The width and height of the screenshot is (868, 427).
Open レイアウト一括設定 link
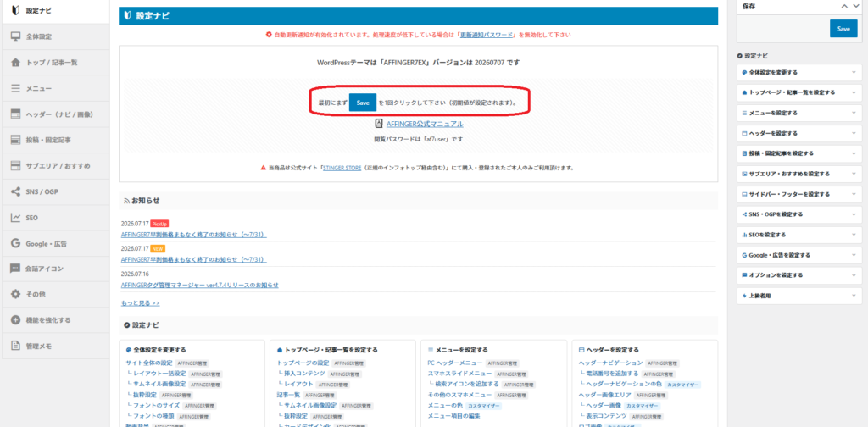tap(159, 374)
